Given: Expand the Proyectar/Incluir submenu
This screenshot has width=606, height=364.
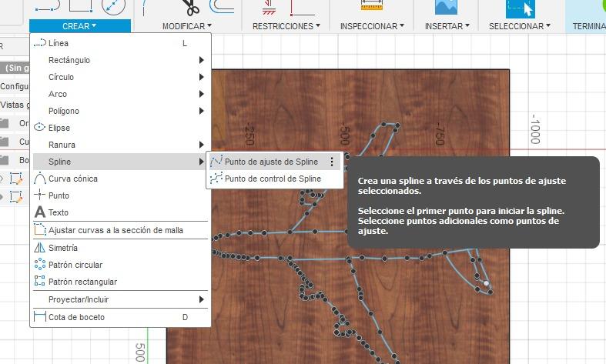Looking at the screenshot, I should (120, 299).
